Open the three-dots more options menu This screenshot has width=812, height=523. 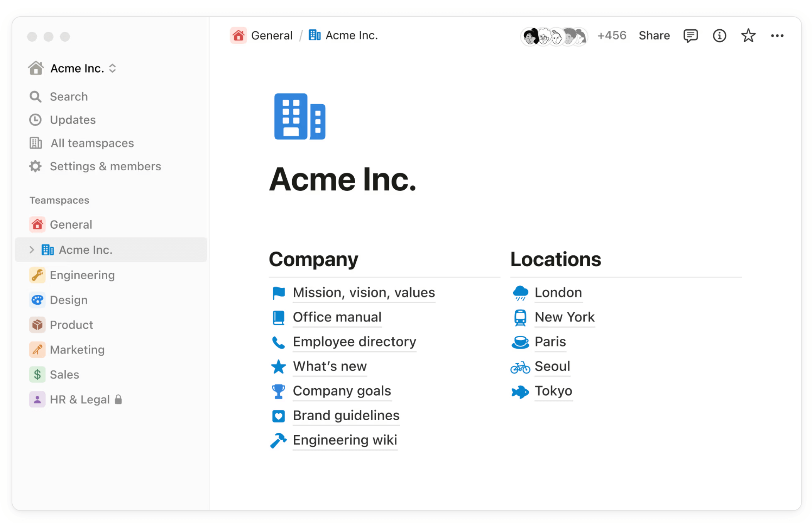tap(777, 36)
